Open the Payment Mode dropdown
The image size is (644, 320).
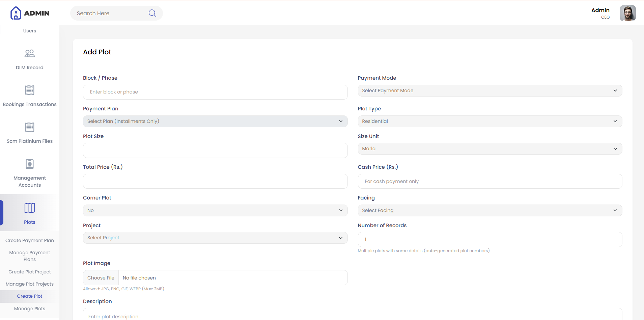pyautogui.click(x=490, y=90)
